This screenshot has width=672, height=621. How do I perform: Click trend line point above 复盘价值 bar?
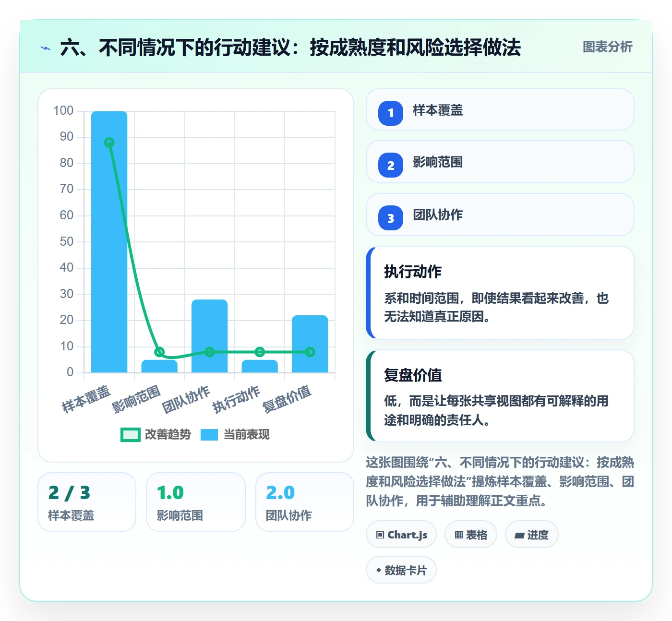coord(310,352)
